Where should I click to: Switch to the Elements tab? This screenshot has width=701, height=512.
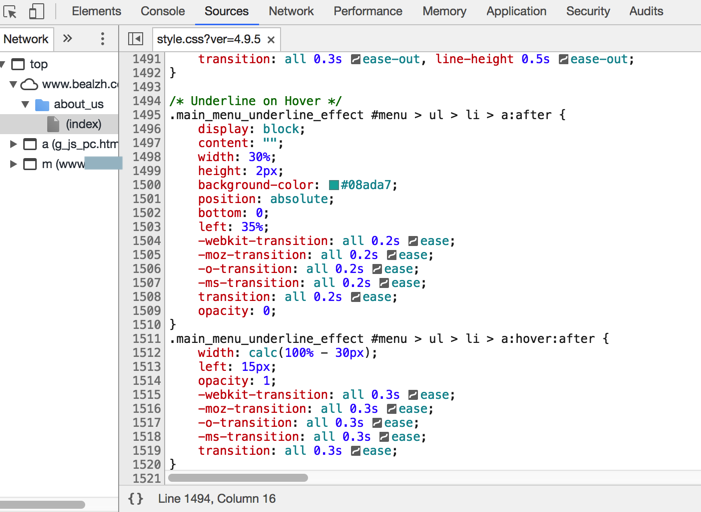coord(96,12)
